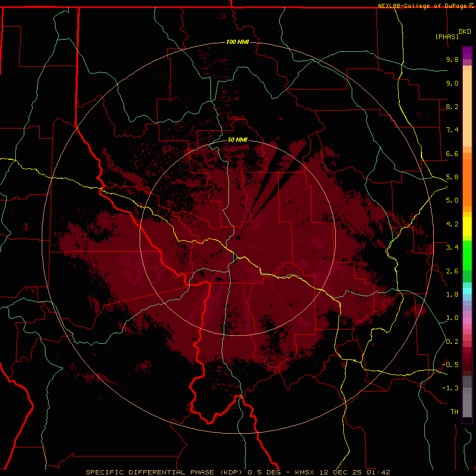Image resolution: width=476 pixels, height=476 pixels.
Task: Click the 9.0 color scale value
Action: pyautogui.click(x=452, y=83)
